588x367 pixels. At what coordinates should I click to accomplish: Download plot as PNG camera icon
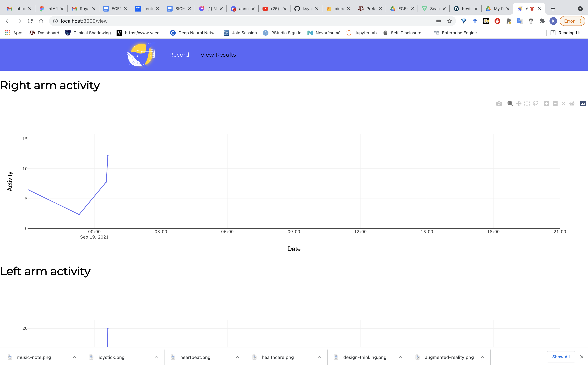pyautogui.click(x=499, y=104)
